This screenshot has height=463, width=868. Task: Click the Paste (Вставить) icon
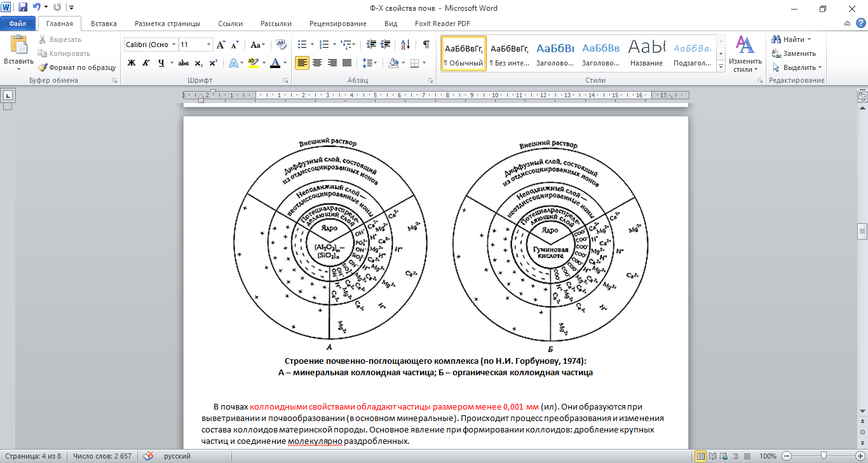(x=18, y=46)
